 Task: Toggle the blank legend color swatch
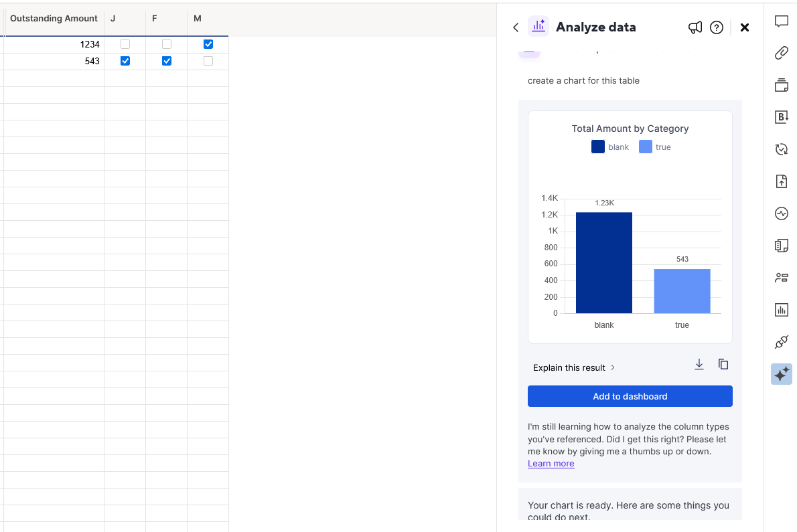[x=597, y=147]
